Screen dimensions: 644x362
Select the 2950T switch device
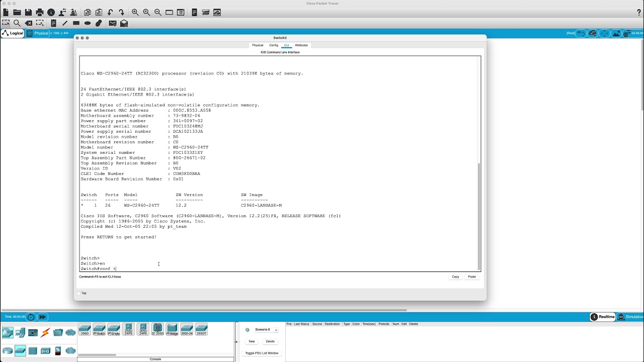pyautogui.click(x=201, y=329)
